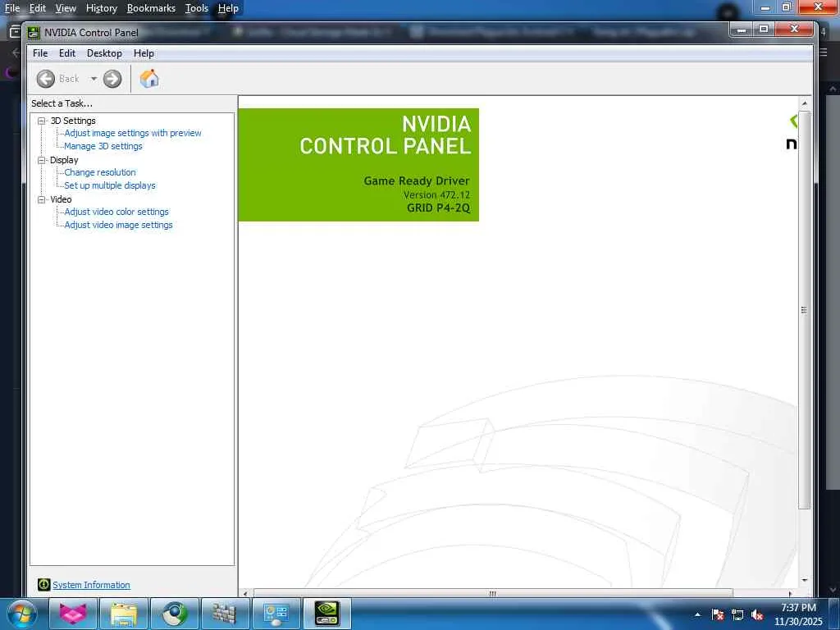Click the horizontal scrollbar right arrow
The image size is (840, 630).
click(791, 593)
